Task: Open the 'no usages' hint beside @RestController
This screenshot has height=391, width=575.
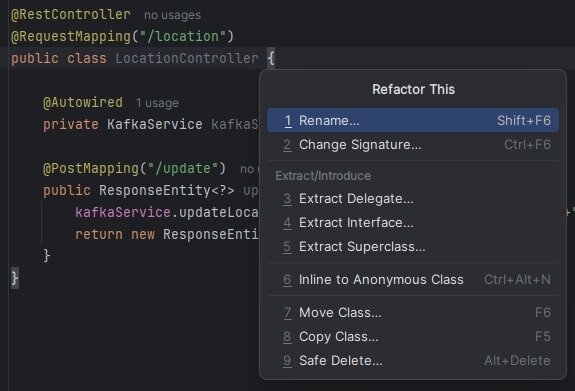Action: tap(172, 15)
